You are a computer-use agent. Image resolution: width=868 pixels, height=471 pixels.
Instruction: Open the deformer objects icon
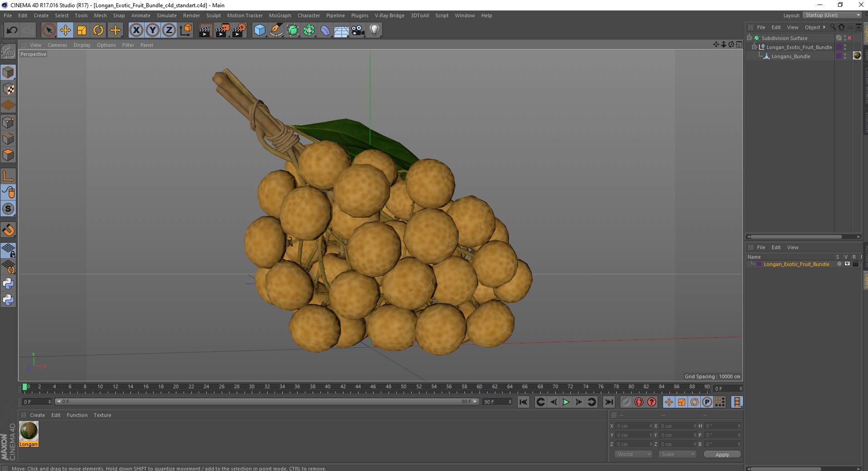[x=325, y=30]
